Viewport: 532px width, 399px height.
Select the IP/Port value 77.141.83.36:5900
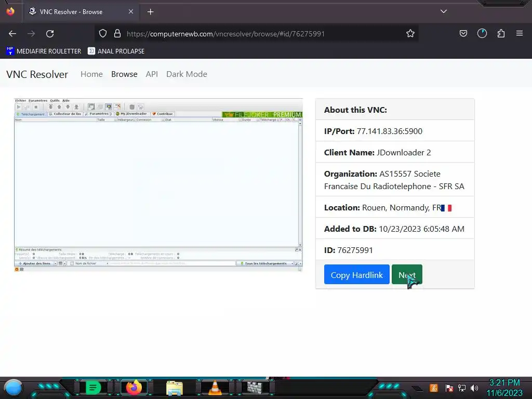(390, 131)
